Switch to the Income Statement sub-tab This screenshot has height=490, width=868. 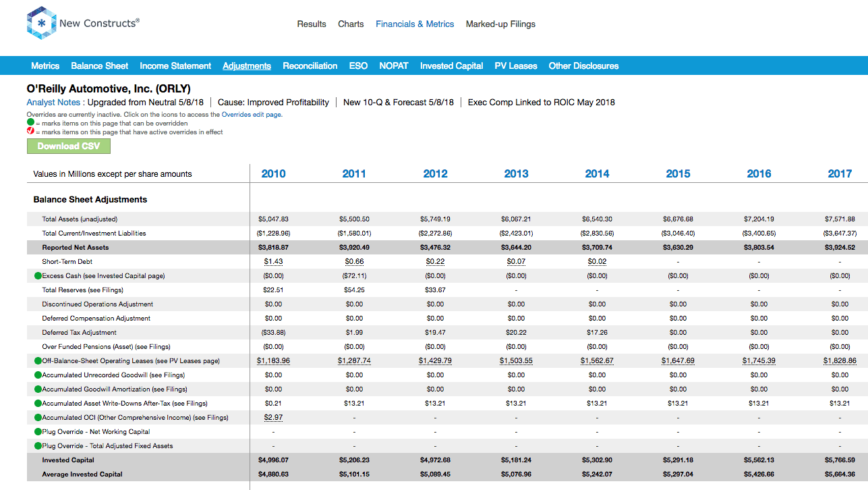coord(175,65)
